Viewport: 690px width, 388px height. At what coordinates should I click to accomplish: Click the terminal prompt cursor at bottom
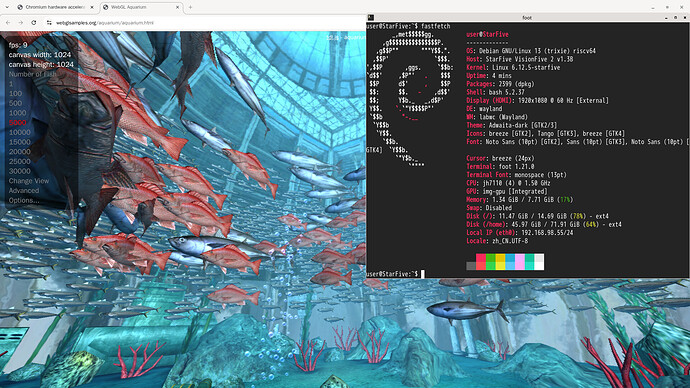click(423, 274)
